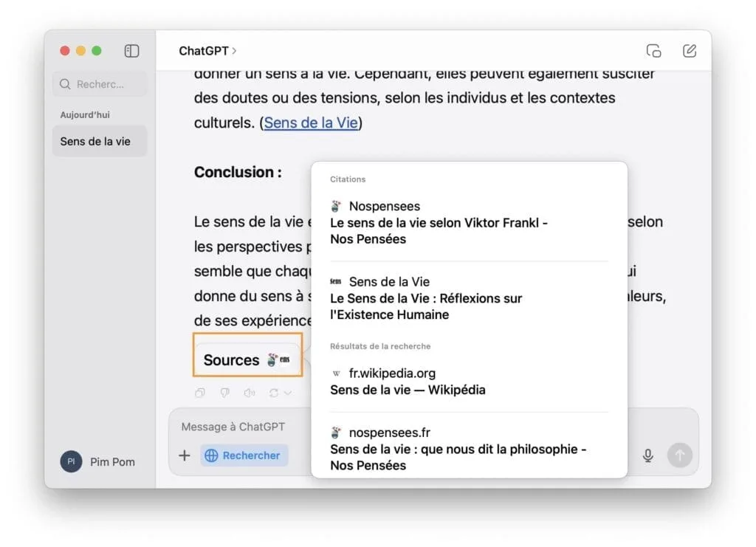Click the yellow minimize window button
Viewport: 756px width, 547px height.
[x=81, y=51]
